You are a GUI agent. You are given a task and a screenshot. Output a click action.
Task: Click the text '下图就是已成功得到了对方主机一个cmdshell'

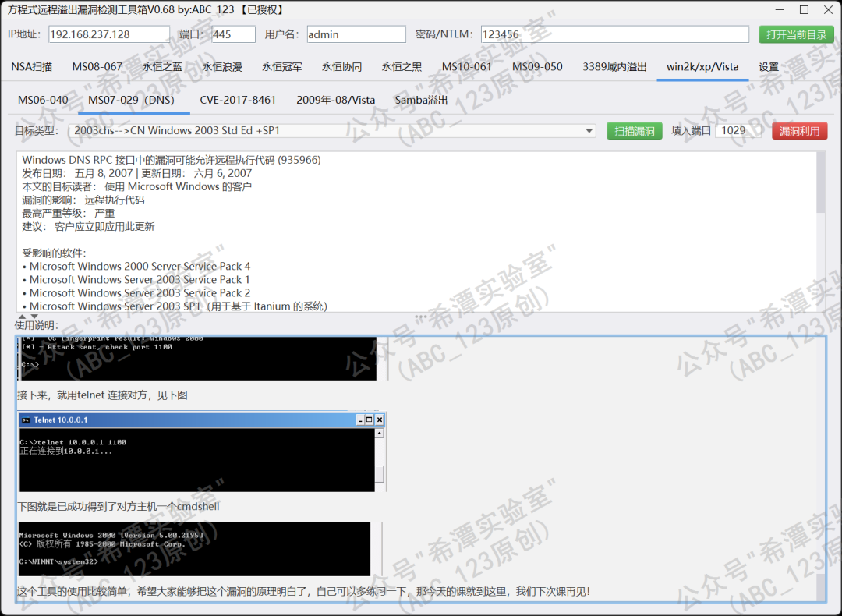pyautogui.click(x=119, y=506)
